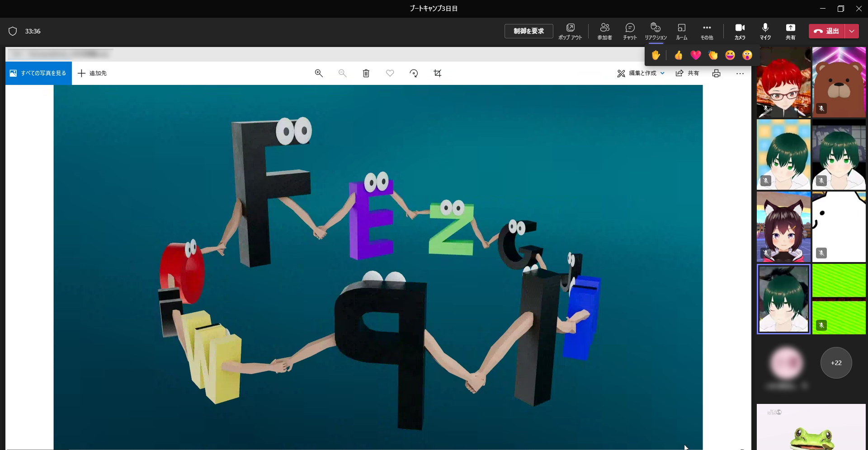Select green-haired avatar on dark room background
Screen dimensions: 868x450
[x=839, y=155]
